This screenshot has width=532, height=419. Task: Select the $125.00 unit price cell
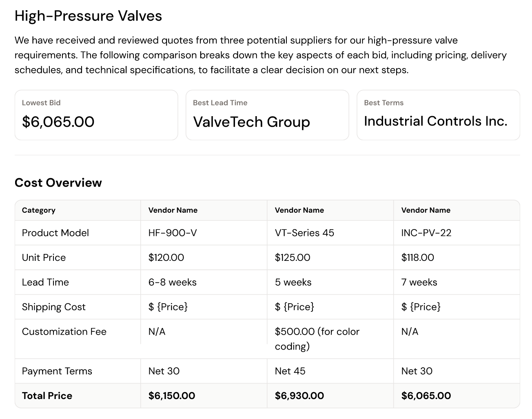pyautogui.click(x=293, y=258)
